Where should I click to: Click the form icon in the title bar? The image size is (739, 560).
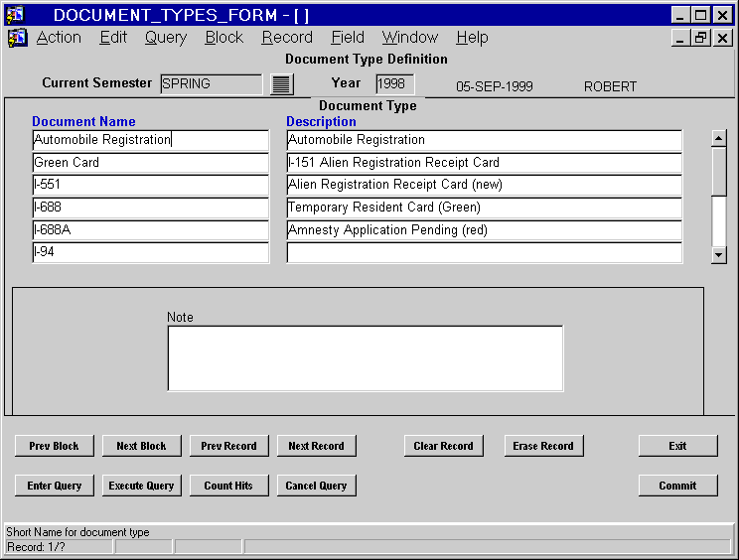click(15, 15)
